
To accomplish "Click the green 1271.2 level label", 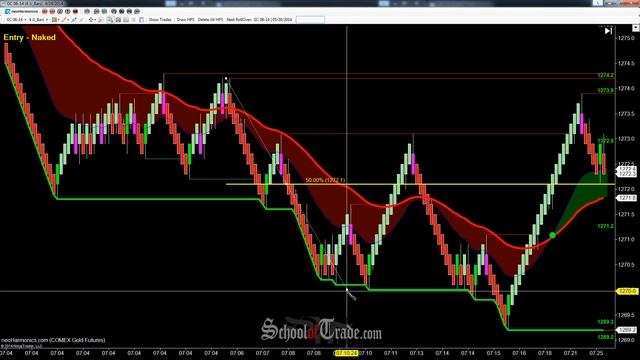I will click(x=605, y=226).
